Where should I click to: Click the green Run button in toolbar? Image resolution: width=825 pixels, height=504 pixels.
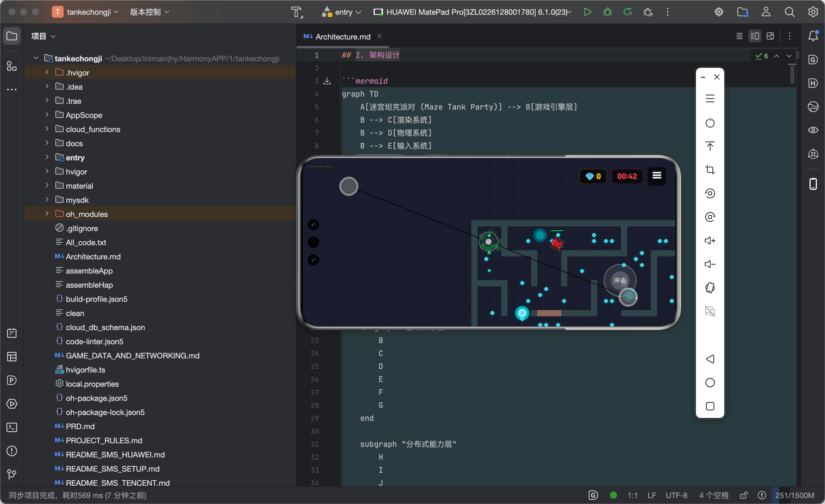[x=587, y=12]
